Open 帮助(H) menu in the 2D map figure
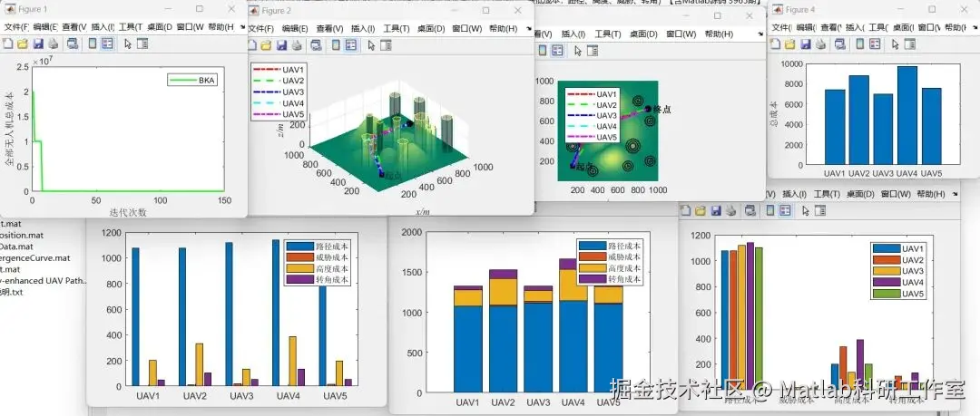Screen dimensions: 980x416 718,34
